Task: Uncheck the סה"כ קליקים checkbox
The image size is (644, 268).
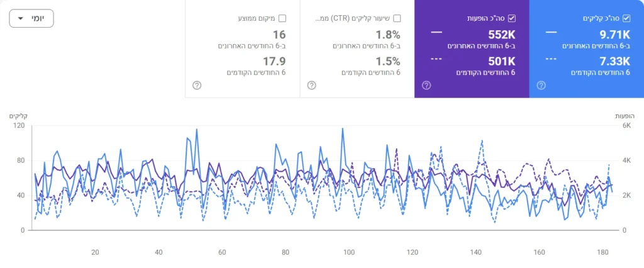Action: point(626,18)
